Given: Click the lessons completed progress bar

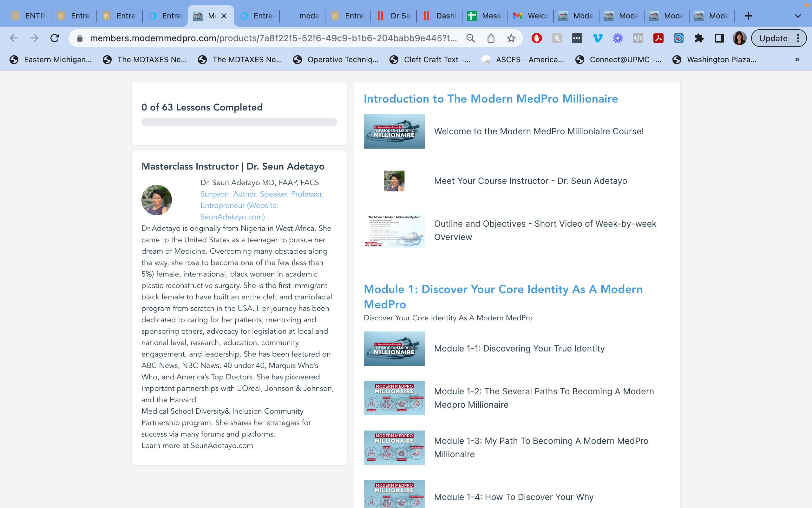Looking at the screenshot, I should click(239, 122).
